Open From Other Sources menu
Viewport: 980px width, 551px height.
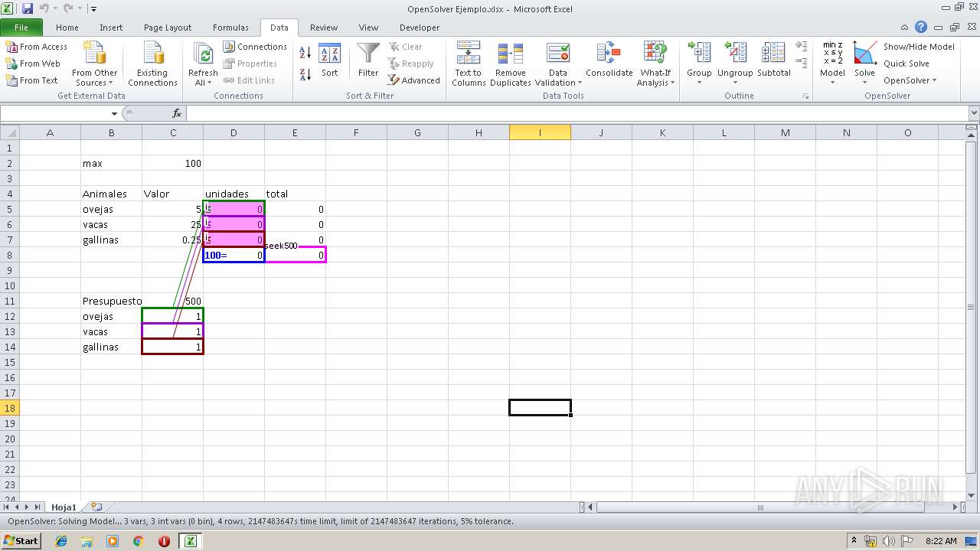[x=95, y=64]
